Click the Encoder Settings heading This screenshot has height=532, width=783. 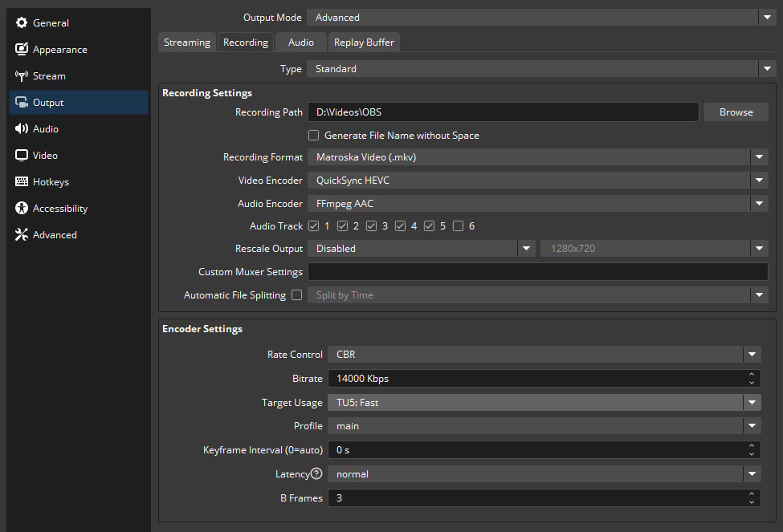click(202, 329)
